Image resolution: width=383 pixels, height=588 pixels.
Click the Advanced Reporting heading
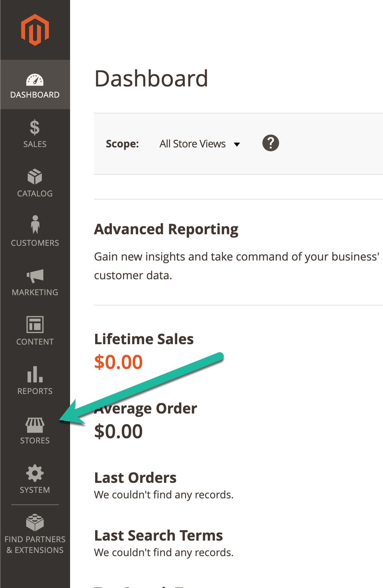[166, 229]
